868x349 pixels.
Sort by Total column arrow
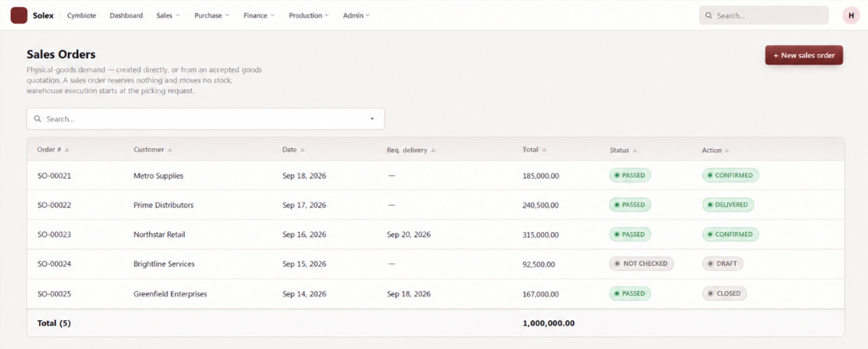(545, 150)
